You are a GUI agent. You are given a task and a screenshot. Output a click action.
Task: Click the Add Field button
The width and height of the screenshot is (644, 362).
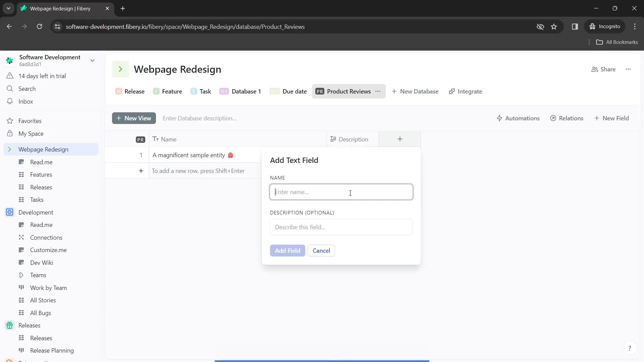288,250
